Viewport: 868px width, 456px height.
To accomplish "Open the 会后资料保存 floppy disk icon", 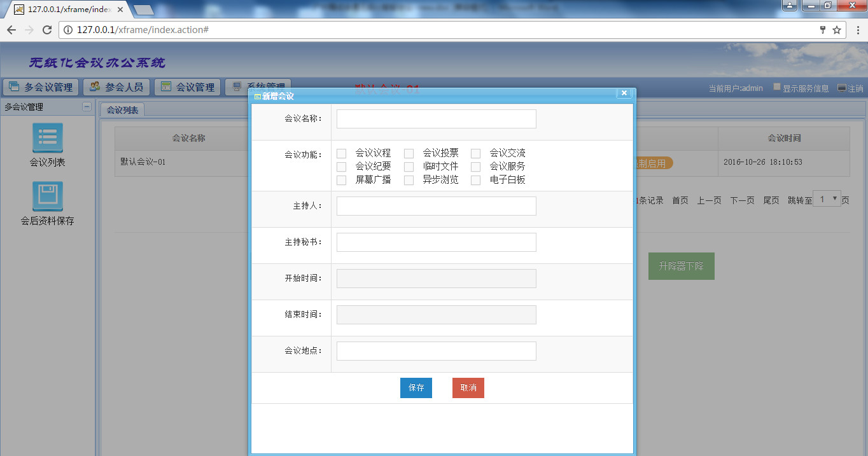I will (x=47, y=196).
